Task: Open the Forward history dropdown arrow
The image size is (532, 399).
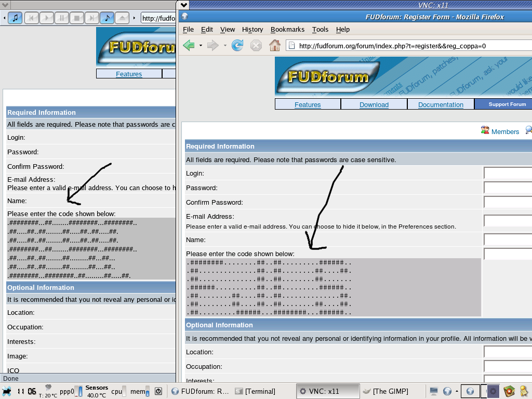Action: click(x=224, y=46)
